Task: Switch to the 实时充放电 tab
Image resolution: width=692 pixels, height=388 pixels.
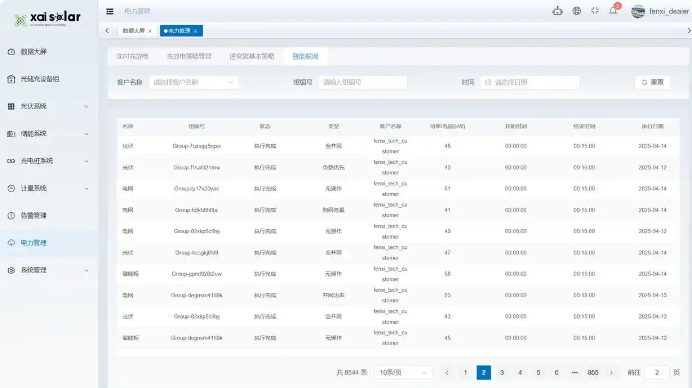Action: tap(132, 57)
